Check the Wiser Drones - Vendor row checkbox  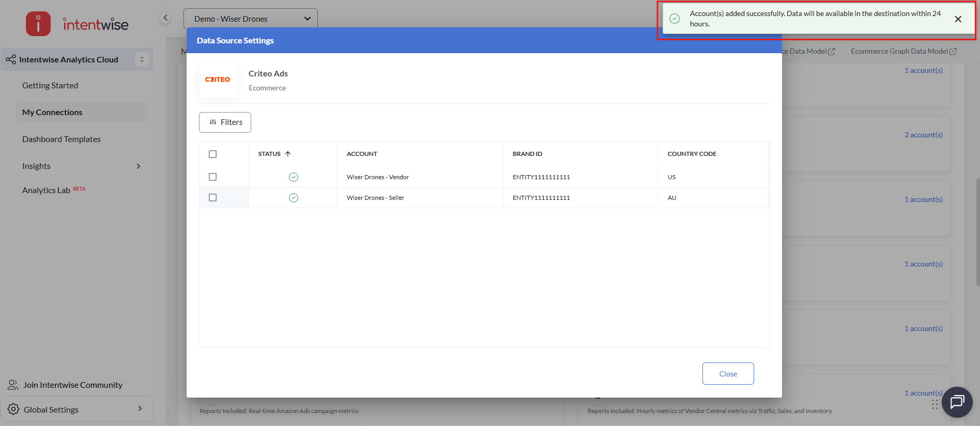pyautogui.click(x=212, y=177)
